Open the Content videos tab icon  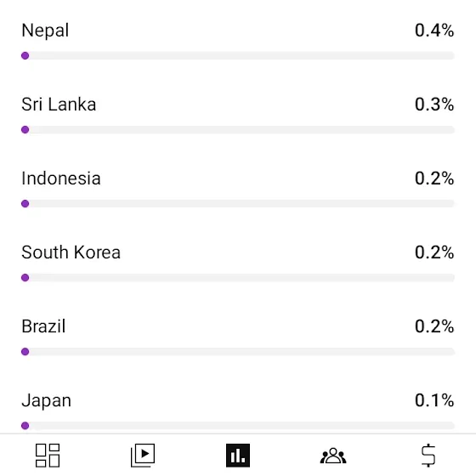143,456
